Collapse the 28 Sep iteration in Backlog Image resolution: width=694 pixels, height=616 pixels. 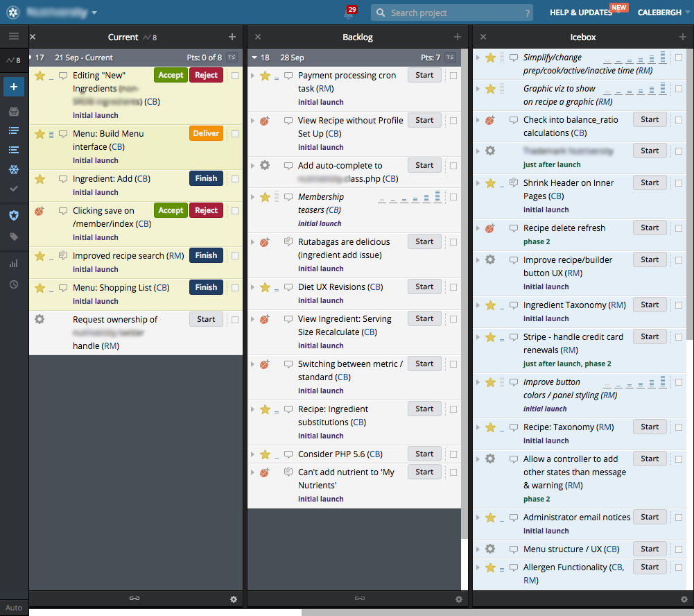click(x=254, y=58)
